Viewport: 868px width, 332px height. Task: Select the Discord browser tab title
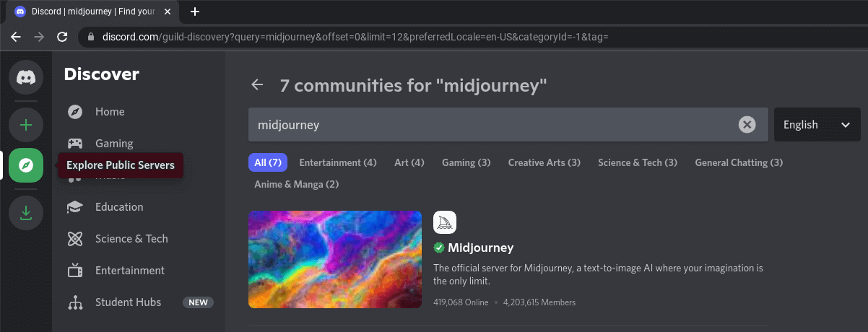click(x=94, y=12)
